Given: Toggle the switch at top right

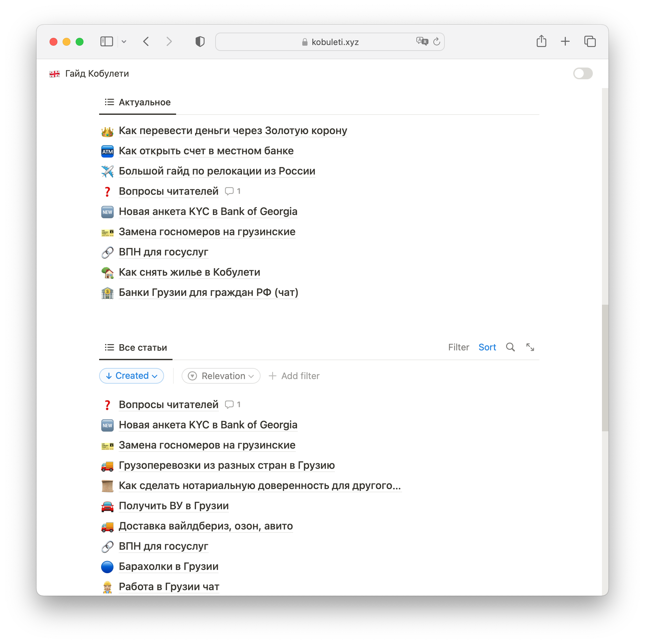Looking at the screenshot, I should (583, 73).
